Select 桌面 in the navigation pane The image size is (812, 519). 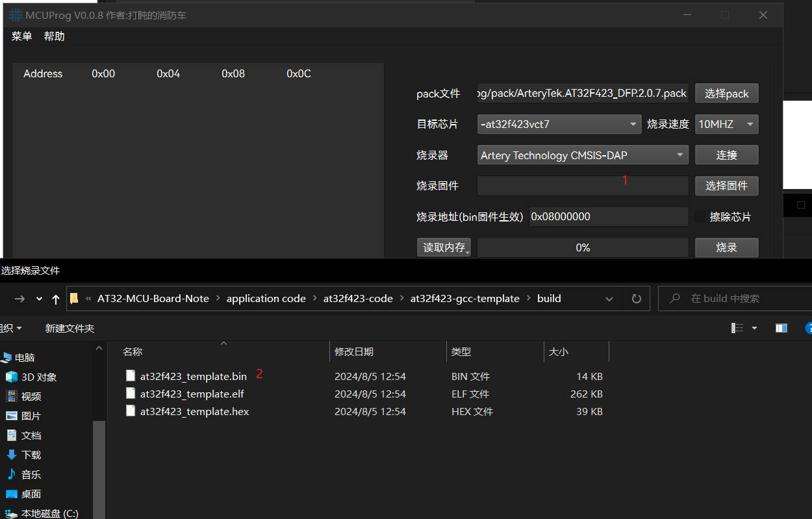(x=31, y=494)
